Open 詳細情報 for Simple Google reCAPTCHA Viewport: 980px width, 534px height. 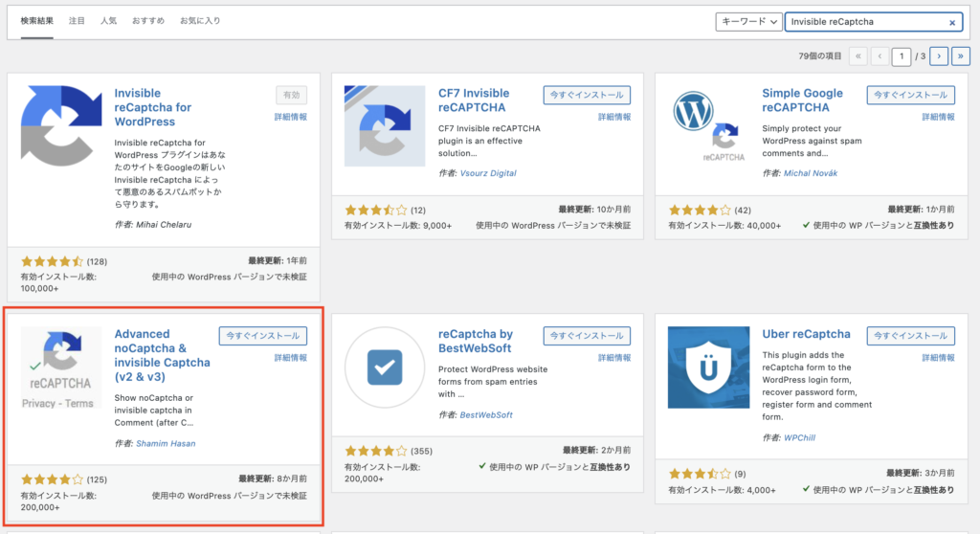(938, 117)
